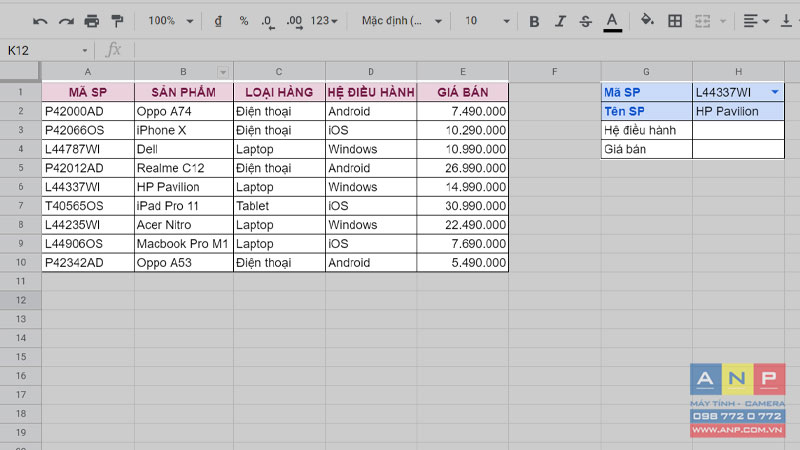Select column A header
The width and height of the screenshot is (800, 450).
click(x=88, y=72)
